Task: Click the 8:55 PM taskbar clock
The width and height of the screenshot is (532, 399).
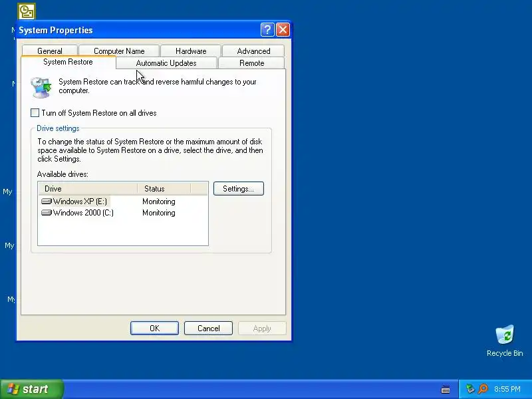Action: click(x=507, y=389)
